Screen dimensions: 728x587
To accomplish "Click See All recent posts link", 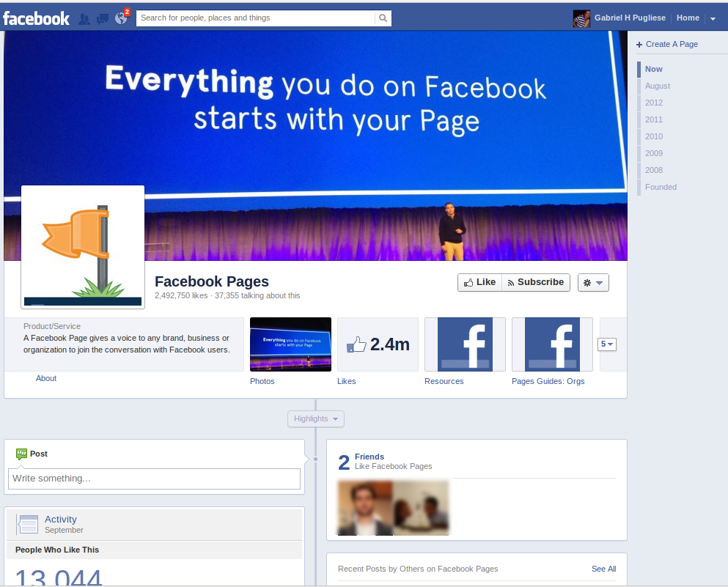I will click(x=603, y=569).
